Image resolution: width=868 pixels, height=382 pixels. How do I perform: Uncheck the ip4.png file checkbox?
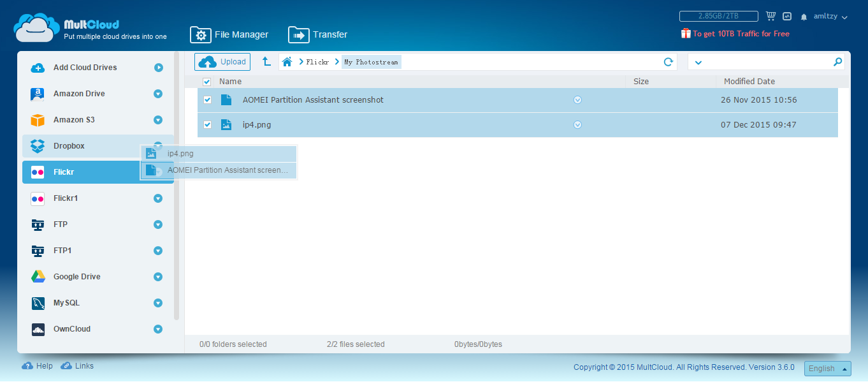point(207,125)
